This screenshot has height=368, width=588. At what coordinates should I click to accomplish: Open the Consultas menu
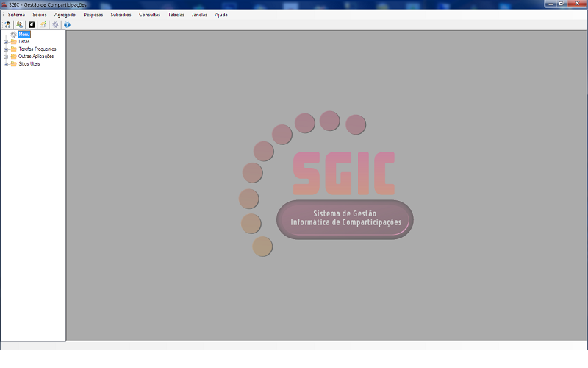click(149, 15)
